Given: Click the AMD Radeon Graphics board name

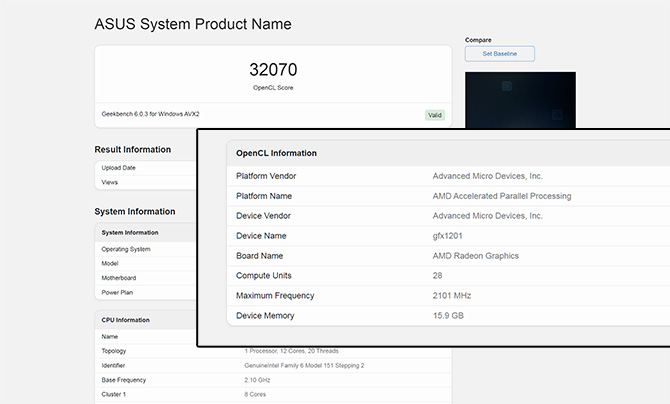Looking at the screenshot, I should pyautogui.click(x=475, y=256).
